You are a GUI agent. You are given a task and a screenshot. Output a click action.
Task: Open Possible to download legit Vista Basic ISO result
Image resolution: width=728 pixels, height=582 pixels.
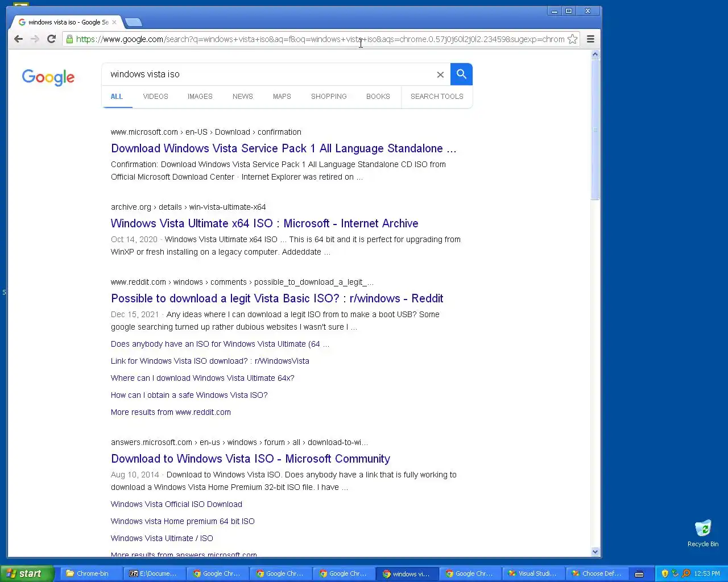(x=277, y=298)
